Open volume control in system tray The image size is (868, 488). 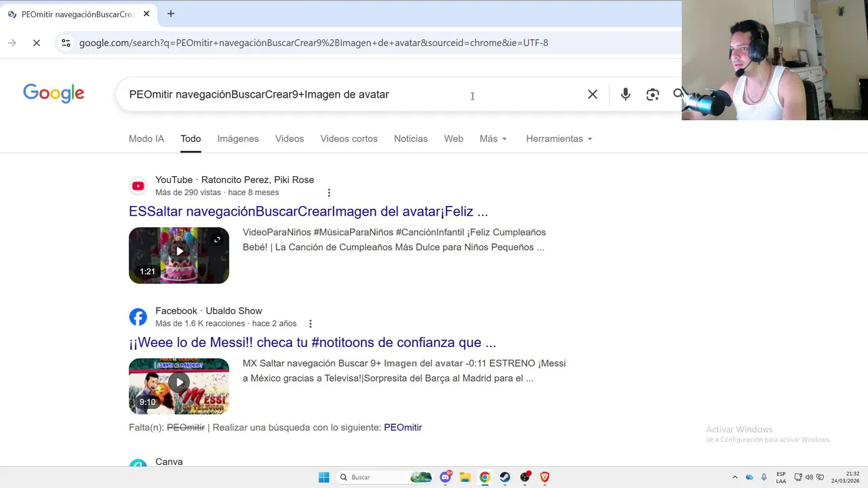809,477
